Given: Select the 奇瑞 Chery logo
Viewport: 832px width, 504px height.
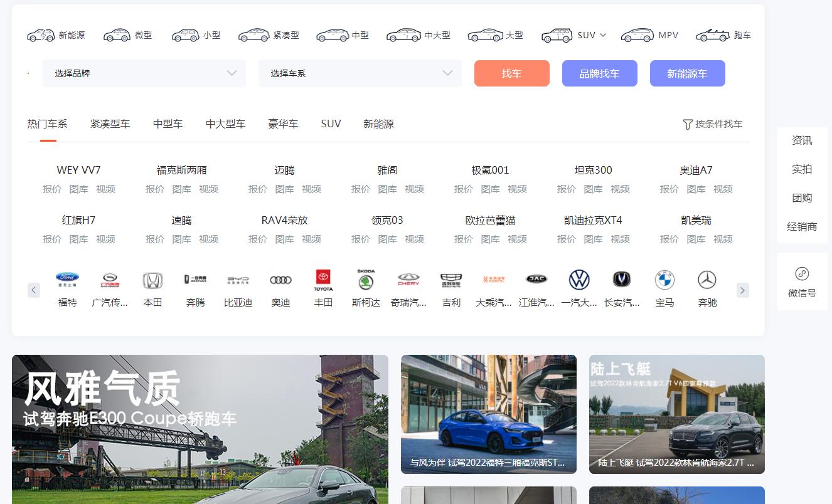Looking at the screenshot, I should coord(408,280).
